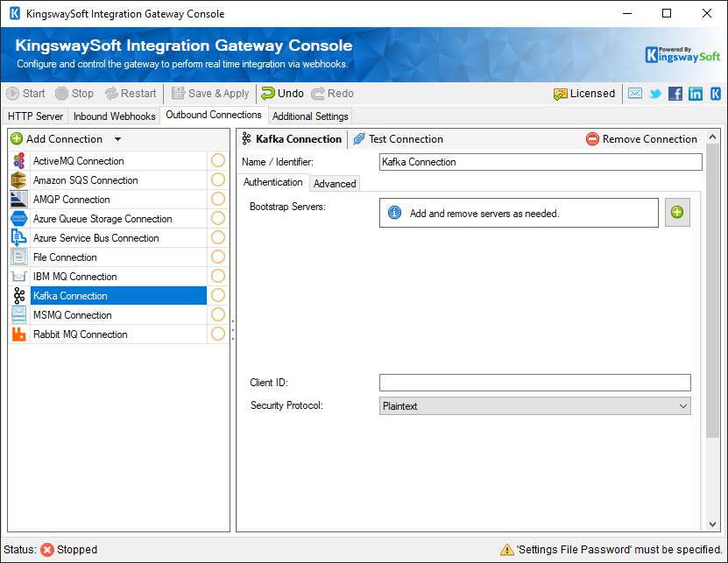Open the KingswaySoft K icon in toolbar

[716, 94]
